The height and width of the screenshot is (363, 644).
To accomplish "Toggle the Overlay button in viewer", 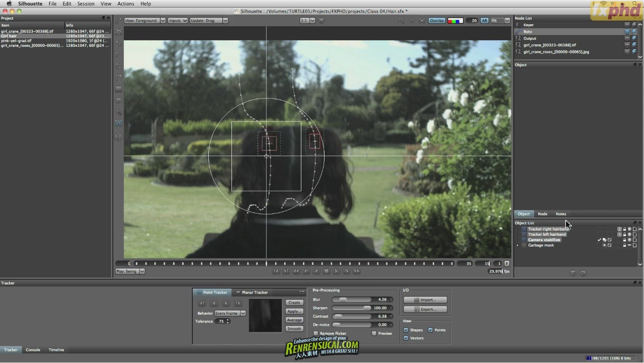I will [x=437, y=21].
